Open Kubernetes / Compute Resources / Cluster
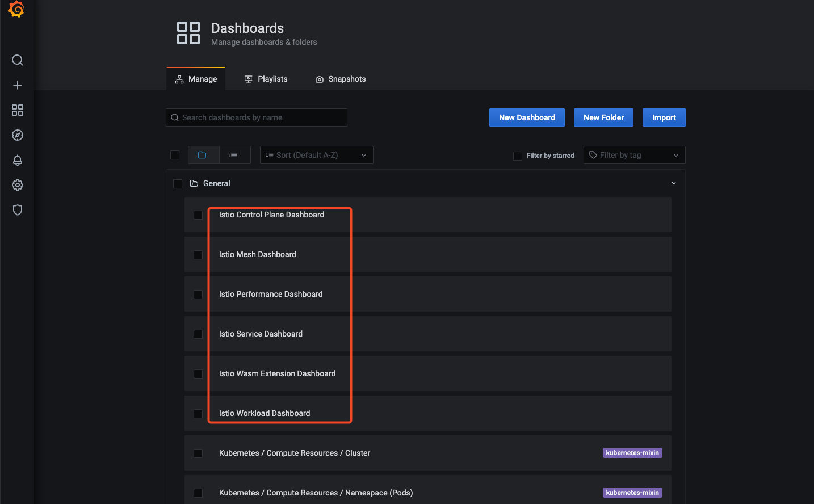Screen dimensions: 814x504 point(295,453)
